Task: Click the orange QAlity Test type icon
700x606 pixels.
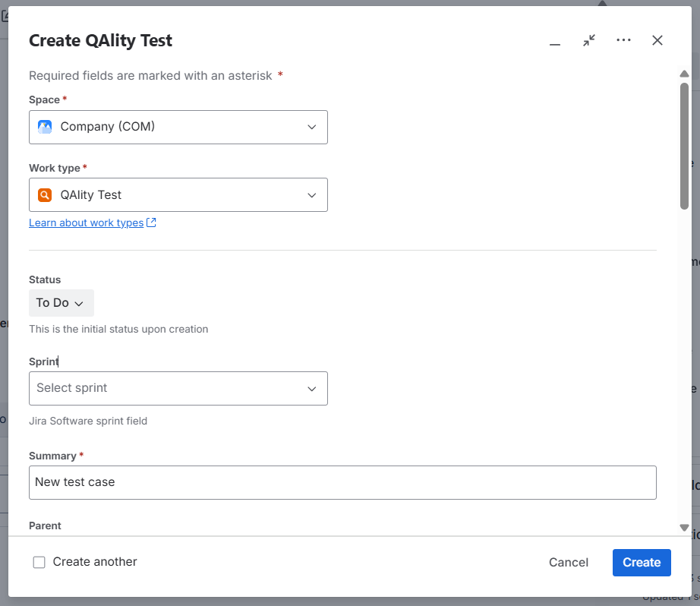Action: (45, 195)
